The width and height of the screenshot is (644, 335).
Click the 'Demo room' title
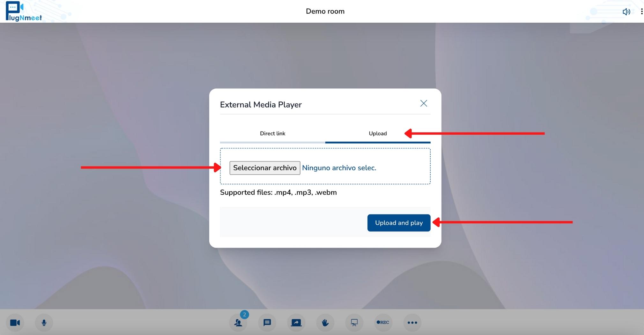(x=325, y=11)
